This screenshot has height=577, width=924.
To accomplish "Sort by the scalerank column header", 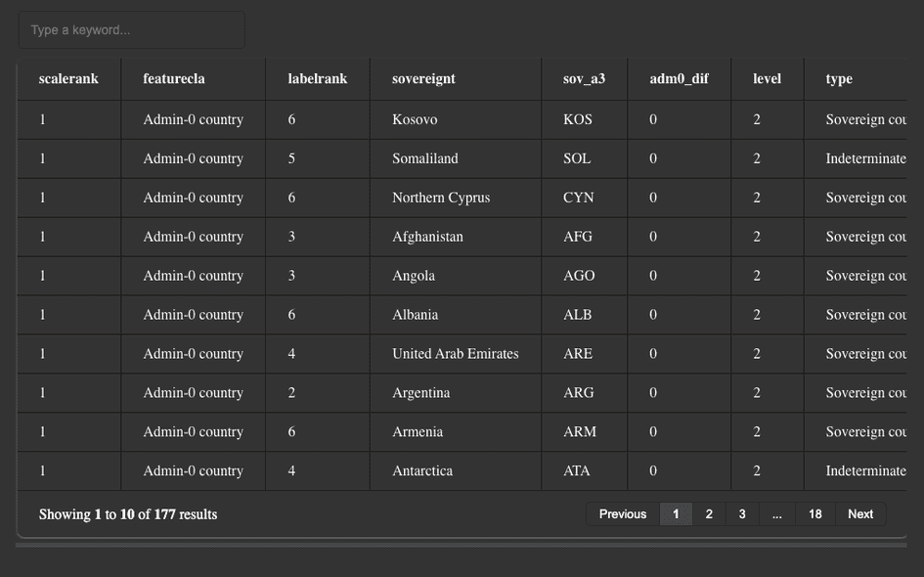I will [x=68, y=78].
